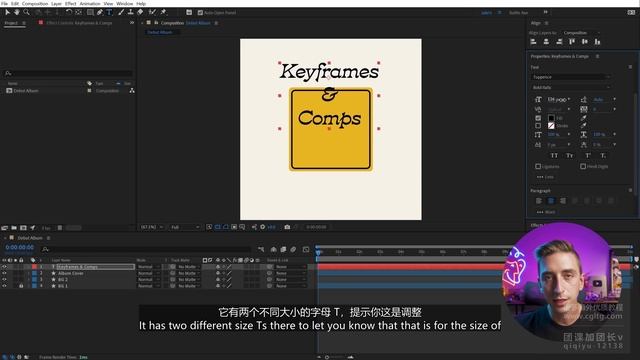Click the timeline current timecode 0:00:00:00

coord(20,247)
